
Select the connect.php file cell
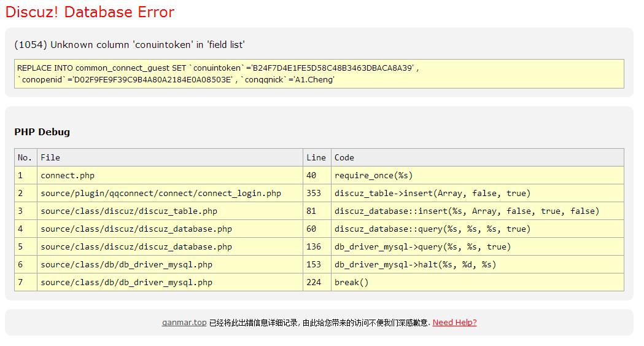[68, 175]
